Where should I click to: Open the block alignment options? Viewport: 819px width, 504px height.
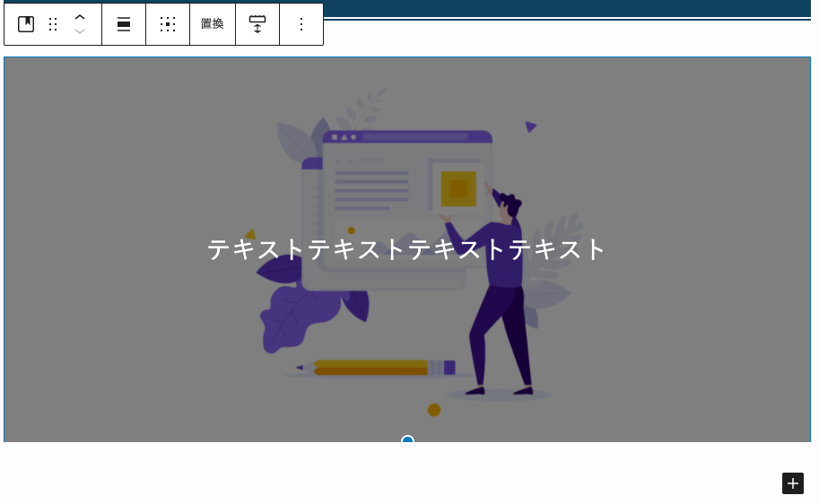click(124, 24)
